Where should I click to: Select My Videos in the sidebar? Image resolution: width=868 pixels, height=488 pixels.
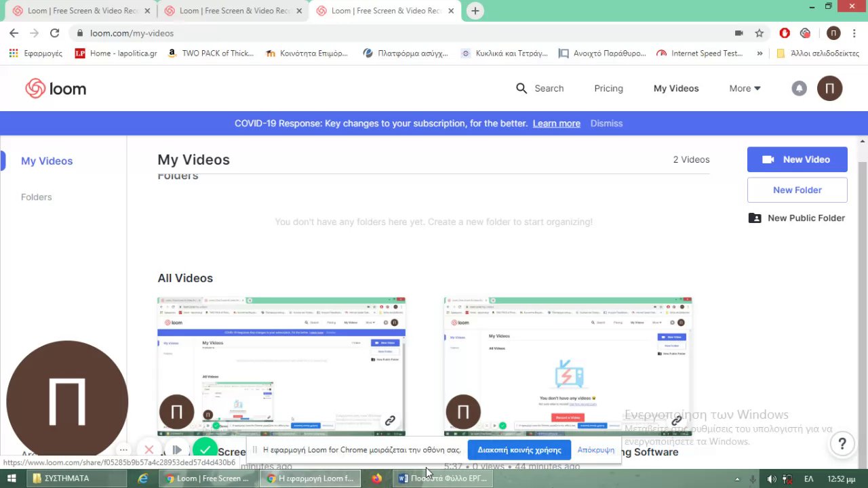click(x=47, y=161)
